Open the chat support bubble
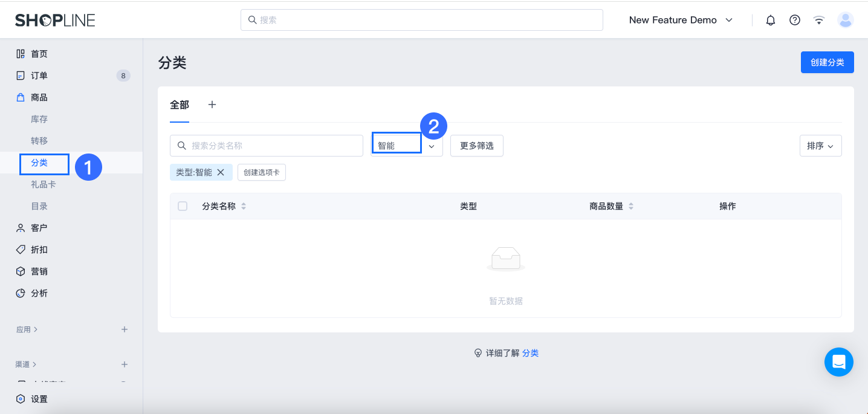The image size is (868, 414). point(839,362)
